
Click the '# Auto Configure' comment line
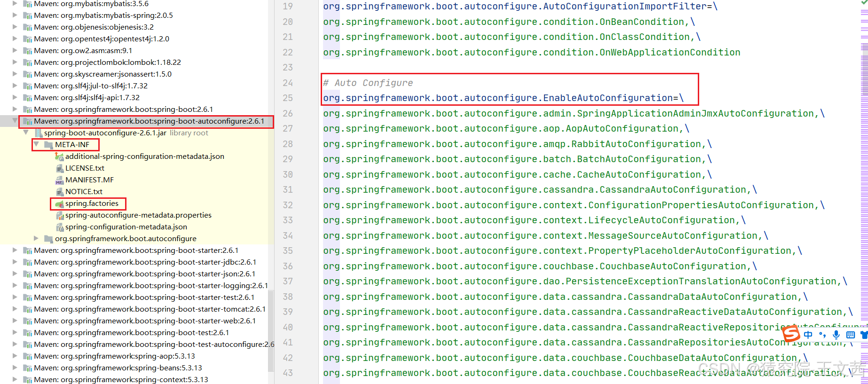coord(368,83)
